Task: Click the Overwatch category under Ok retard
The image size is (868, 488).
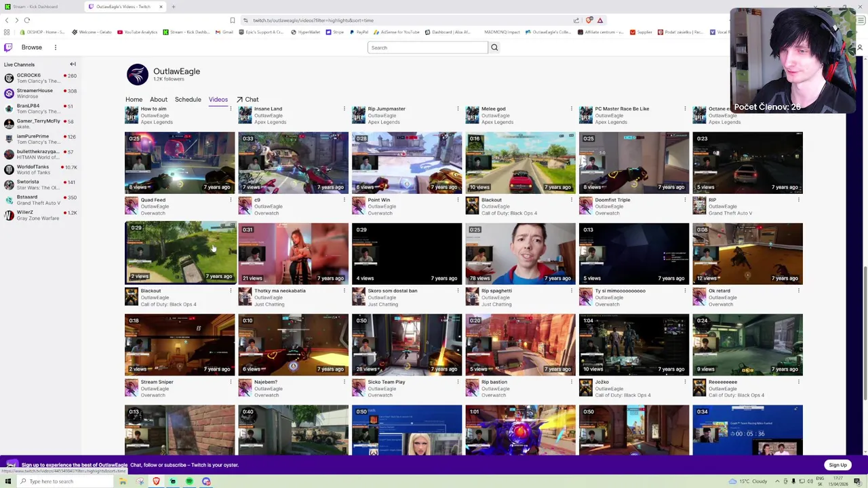Action: tap(720, 304)
